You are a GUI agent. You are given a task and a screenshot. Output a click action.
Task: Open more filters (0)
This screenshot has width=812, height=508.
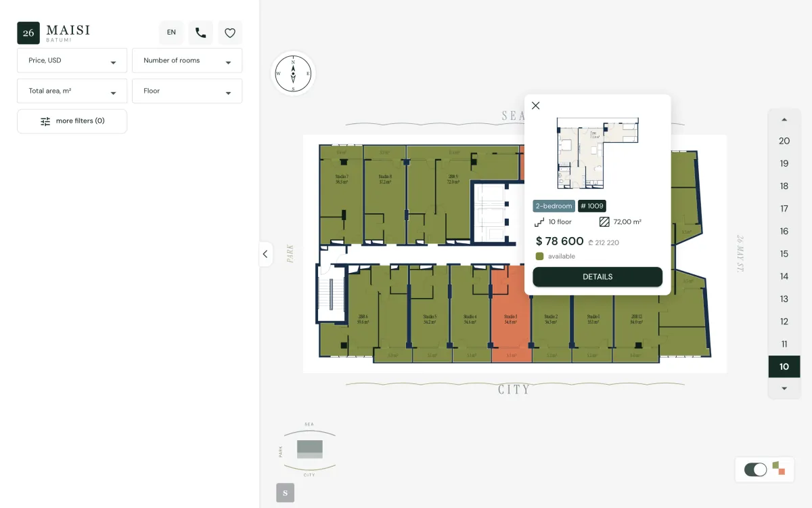72,121
